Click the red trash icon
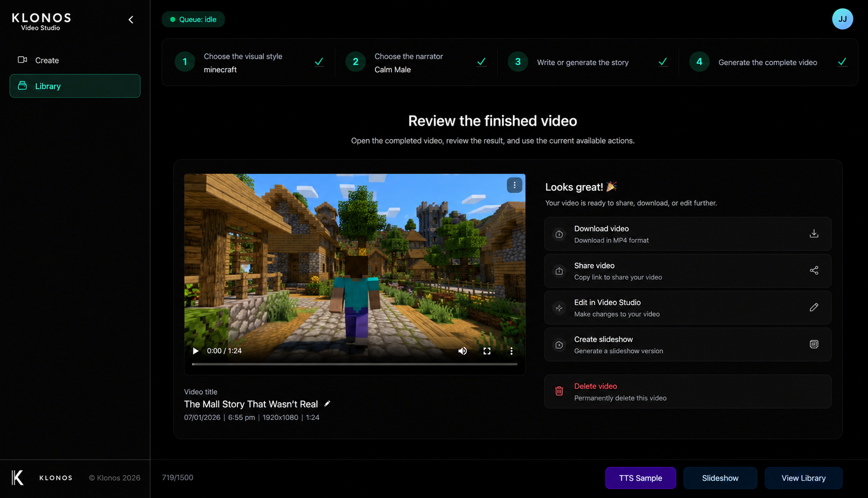This screenshot has width=868, height=498. (x=559, y=391)
